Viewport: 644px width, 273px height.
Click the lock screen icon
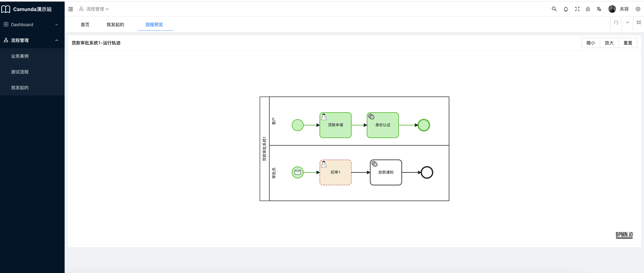(588, 9)
